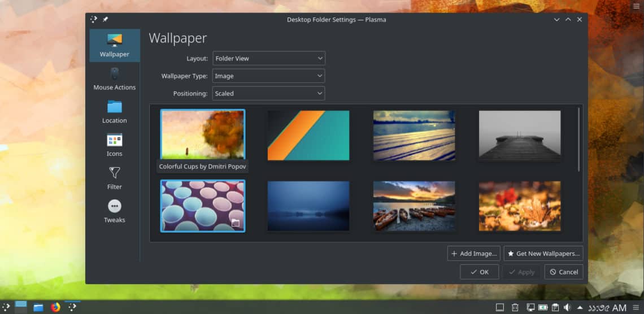This screenshot has height=314, width=644.
Task: Click the volume speaker tray icon
Action: click(x=568, y=307)
